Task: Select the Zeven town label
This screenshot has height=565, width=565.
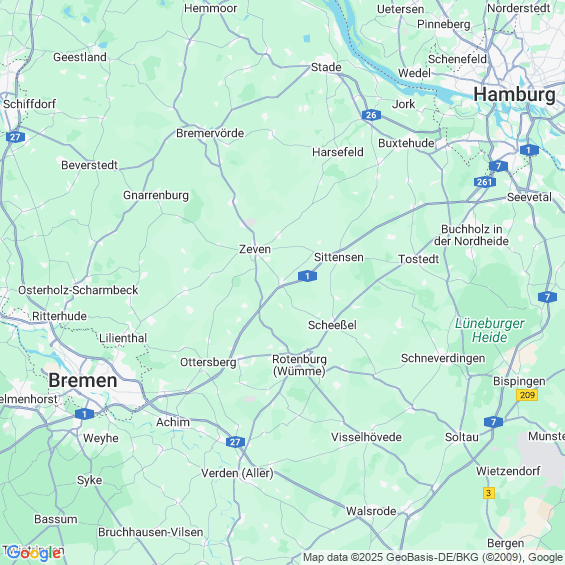Action: (x=255, y=249)
